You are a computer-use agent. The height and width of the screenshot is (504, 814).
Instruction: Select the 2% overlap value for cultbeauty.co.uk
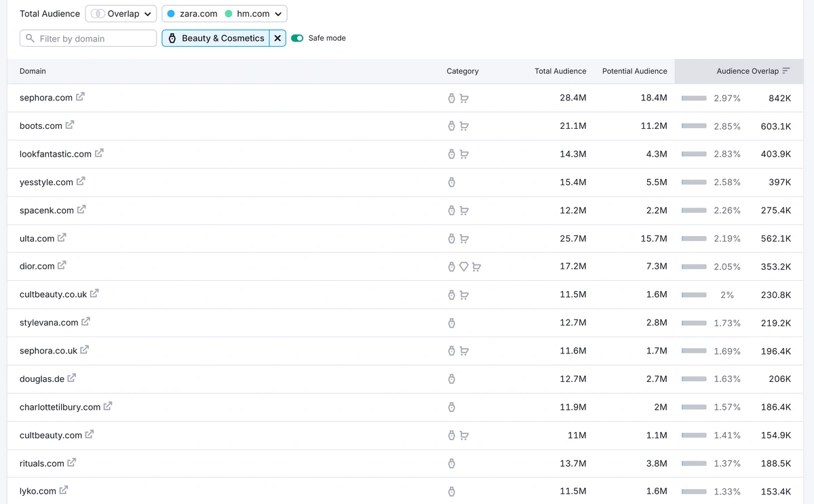[x=727, y=295]
